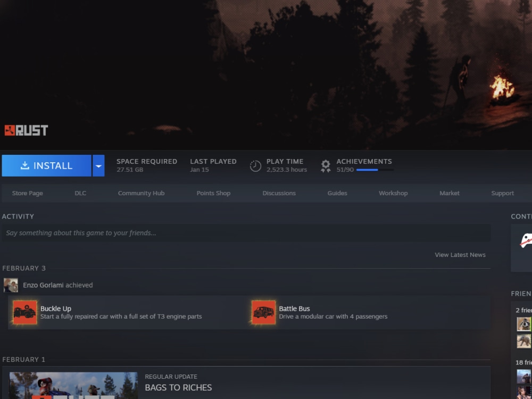Open the Support tab

tap(503, 193)
